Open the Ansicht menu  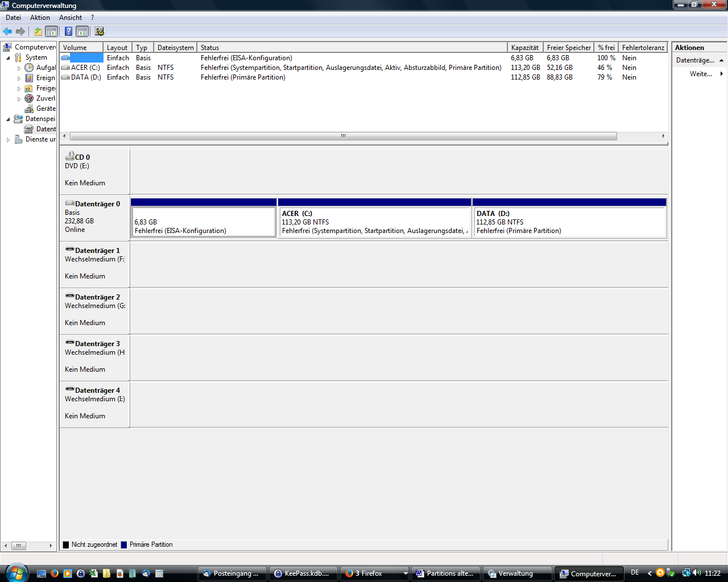point(71,18)
